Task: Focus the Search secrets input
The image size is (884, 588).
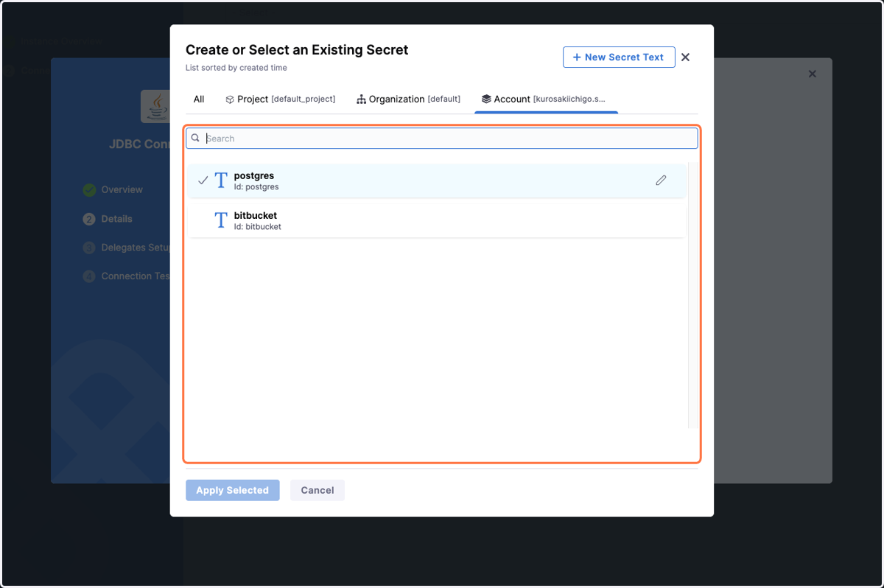Action: pos(442,139)
